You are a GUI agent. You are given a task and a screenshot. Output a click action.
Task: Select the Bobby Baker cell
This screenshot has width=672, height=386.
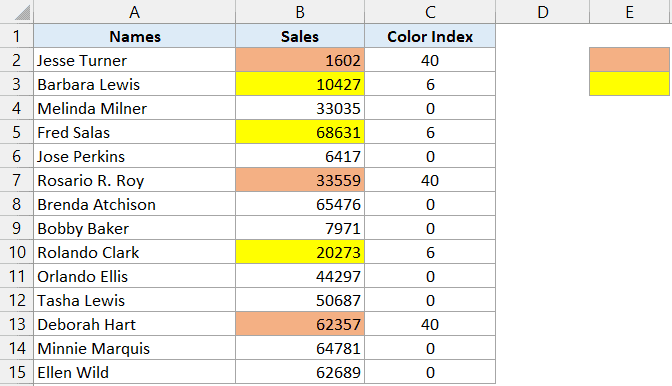pyautogui.click(x=135, y=227)
